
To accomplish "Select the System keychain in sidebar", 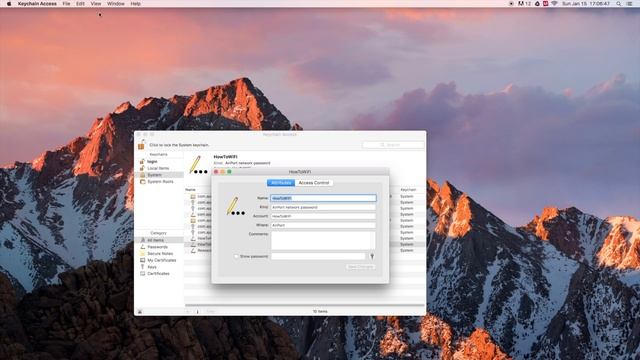I will tap(159, 175).
